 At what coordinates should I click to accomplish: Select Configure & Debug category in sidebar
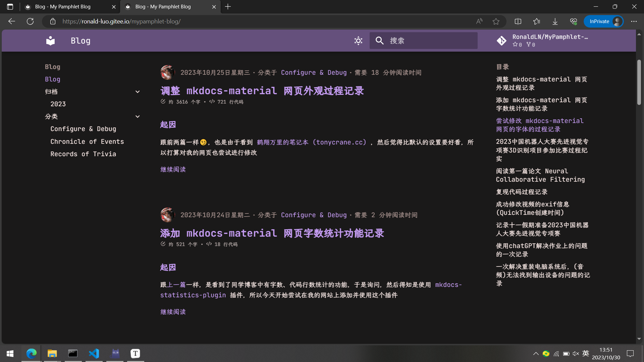coord(83,129)
